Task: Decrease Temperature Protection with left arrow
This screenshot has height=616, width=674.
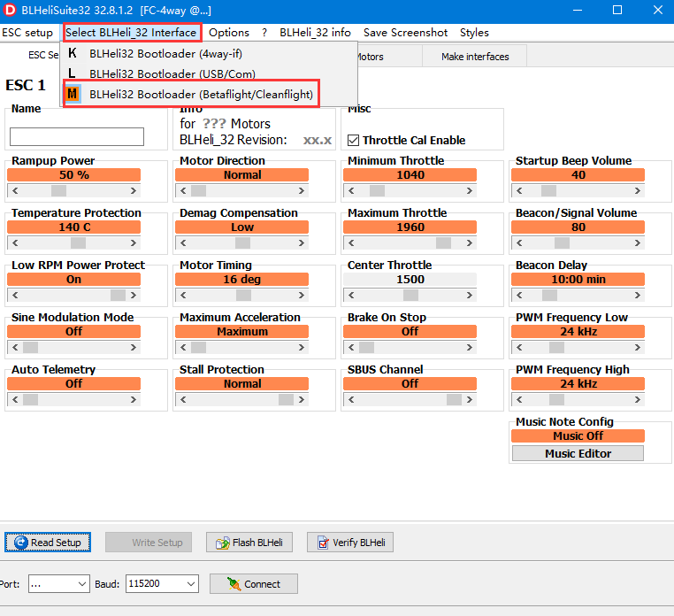Action: [x=15, y=243]
